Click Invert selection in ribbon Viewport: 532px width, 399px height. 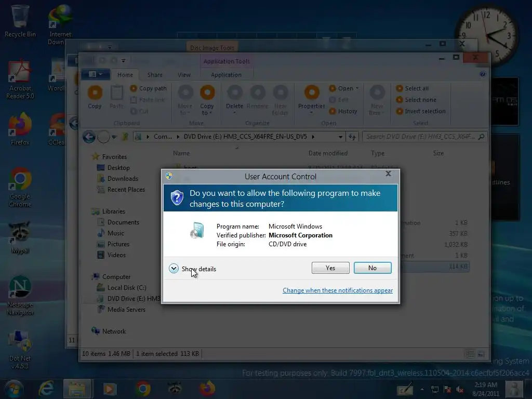tap(421, 111)
